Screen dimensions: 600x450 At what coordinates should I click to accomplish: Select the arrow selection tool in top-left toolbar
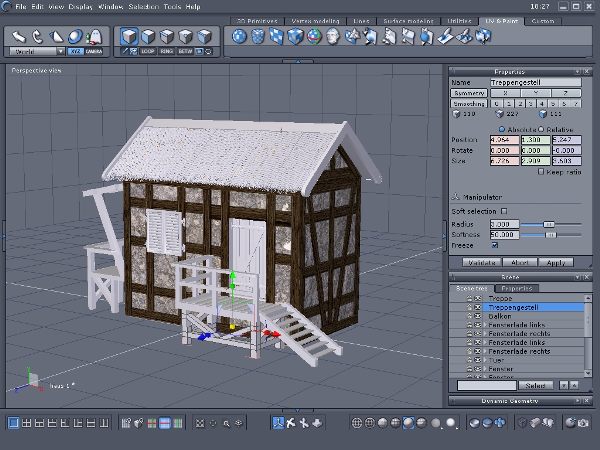[x=18, y=37]
